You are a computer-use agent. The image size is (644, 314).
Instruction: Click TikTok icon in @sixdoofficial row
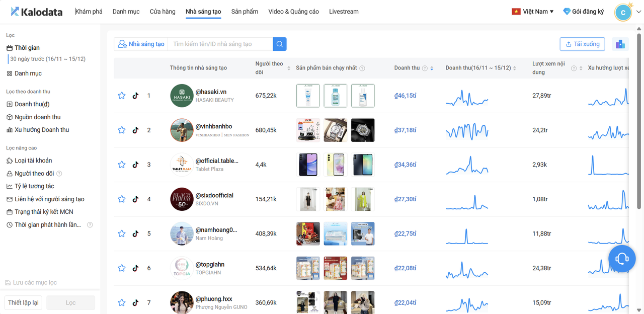[135, 199]
